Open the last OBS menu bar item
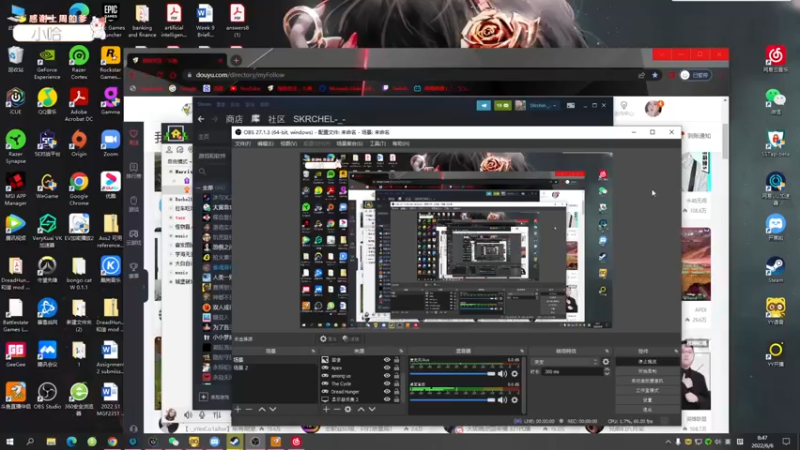This screenshot has height=450, width=800. click(x=401, y=144)
